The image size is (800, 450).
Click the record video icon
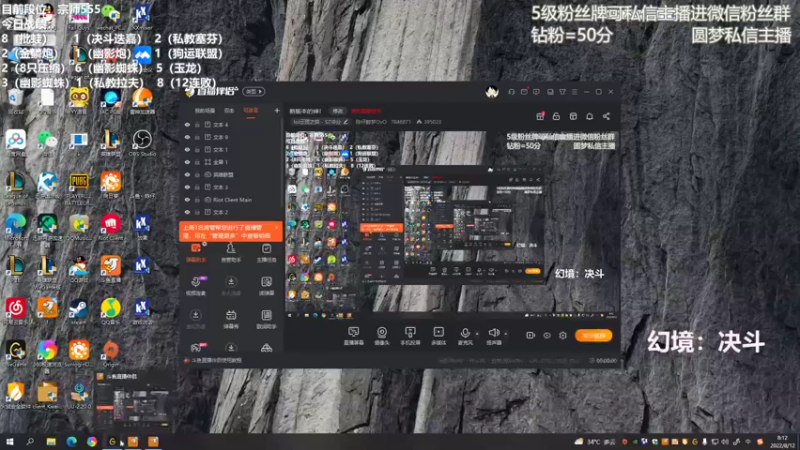[531, 335]
